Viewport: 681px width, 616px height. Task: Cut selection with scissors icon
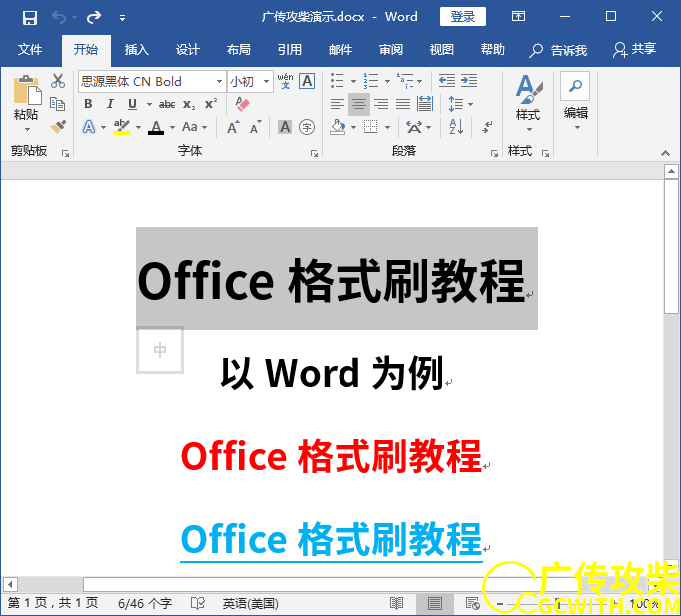point(58,81)
